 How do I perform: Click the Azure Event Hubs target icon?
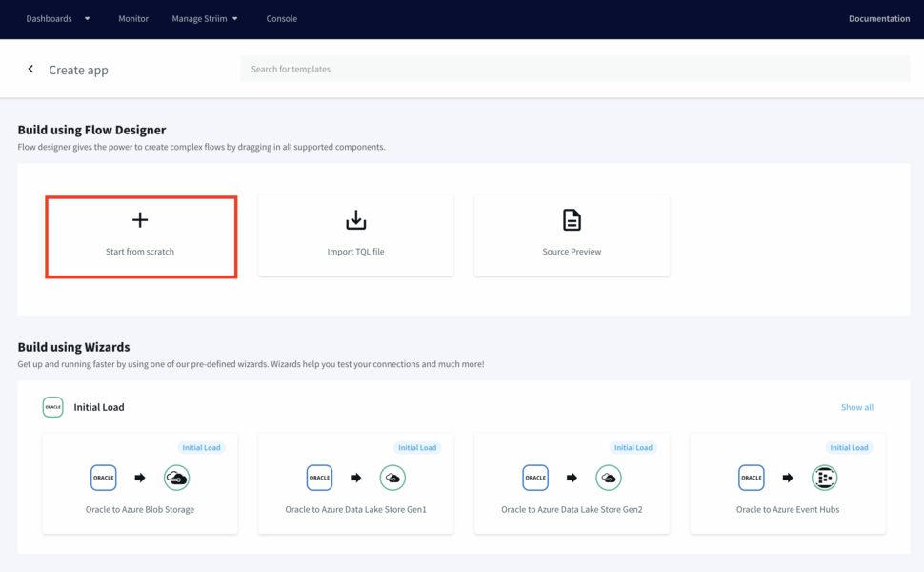coord(824,478)
